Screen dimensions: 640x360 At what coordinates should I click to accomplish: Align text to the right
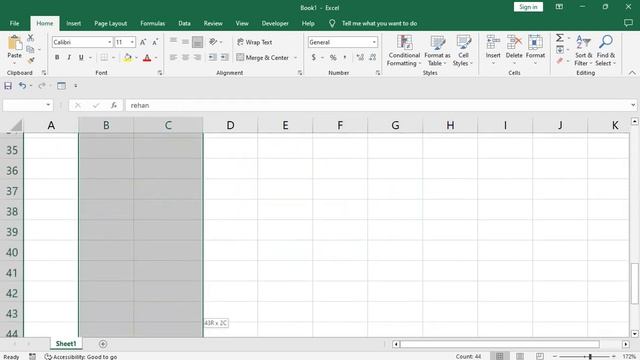pyautogui.click(x=198, y=58)
